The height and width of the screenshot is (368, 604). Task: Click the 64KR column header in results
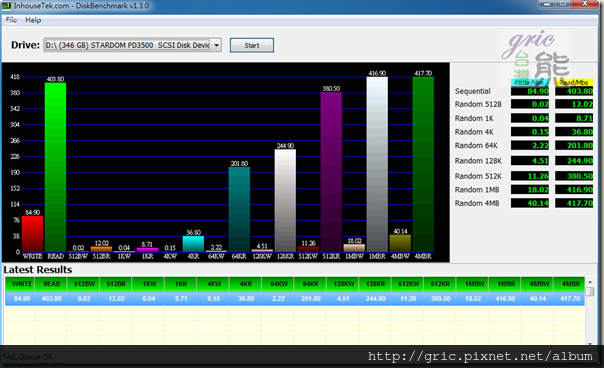pyautogui.click(x=310, y=284)
